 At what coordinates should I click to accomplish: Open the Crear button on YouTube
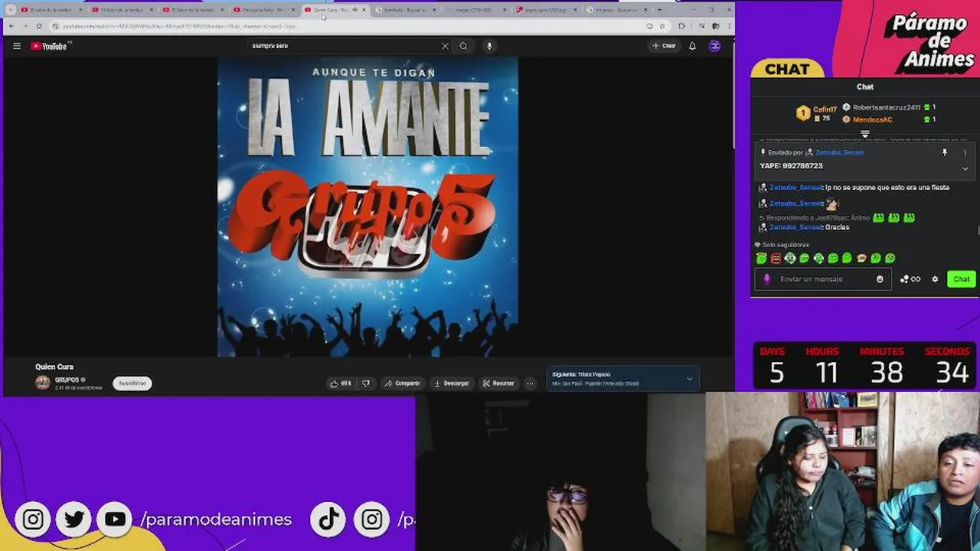click(664, 46)
